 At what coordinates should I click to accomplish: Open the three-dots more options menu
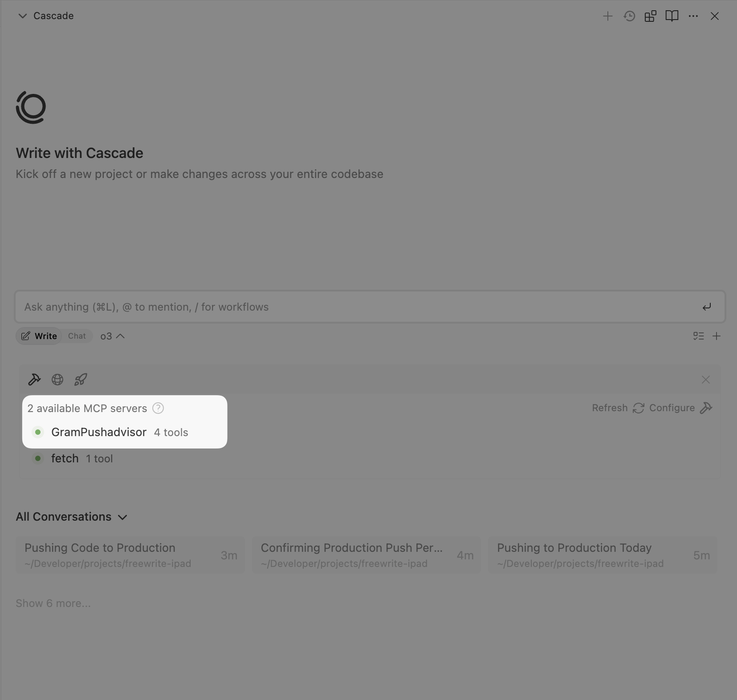(x=693, y=16)
